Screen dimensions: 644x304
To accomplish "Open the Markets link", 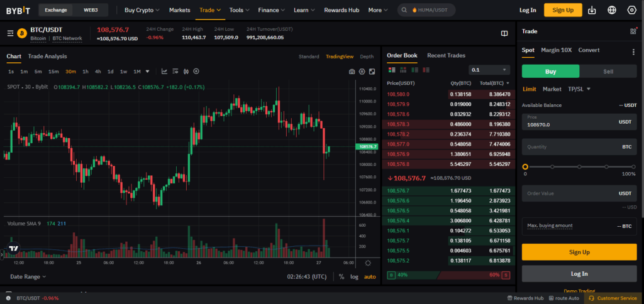I will click(x=179, y=10).
